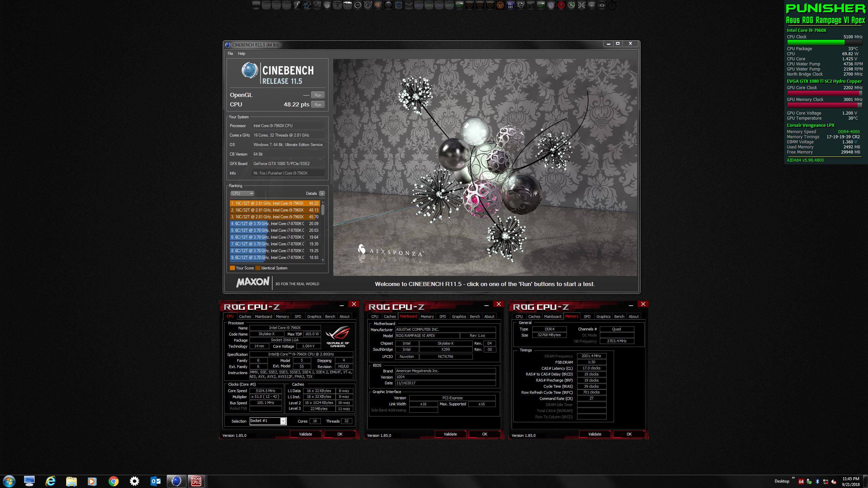
Task: Select ranking entry 1 scoring 48.22
Action: coord(275,203)
